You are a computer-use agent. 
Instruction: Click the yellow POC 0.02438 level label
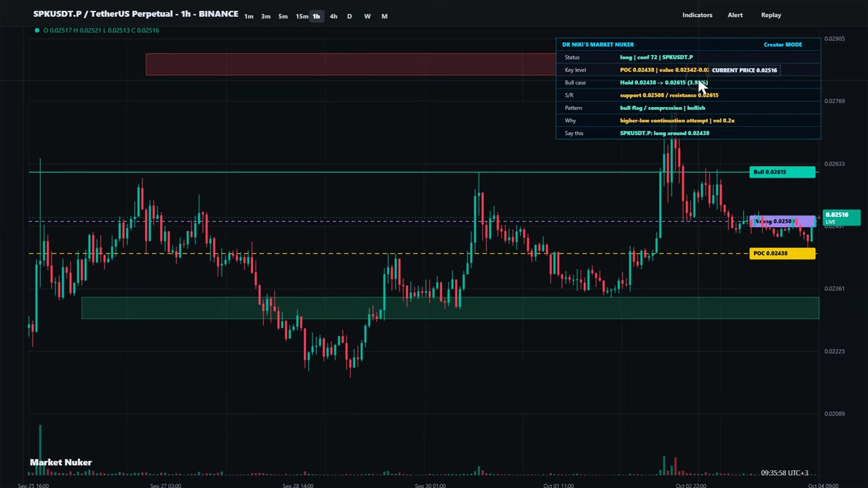point(783,253)
